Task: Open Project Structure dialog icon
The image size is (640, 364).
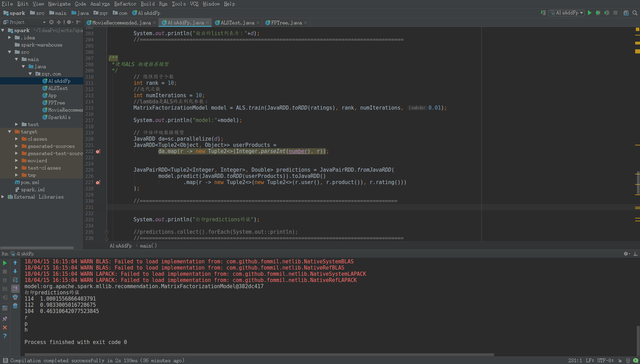Action: click(x=626, y=13)
